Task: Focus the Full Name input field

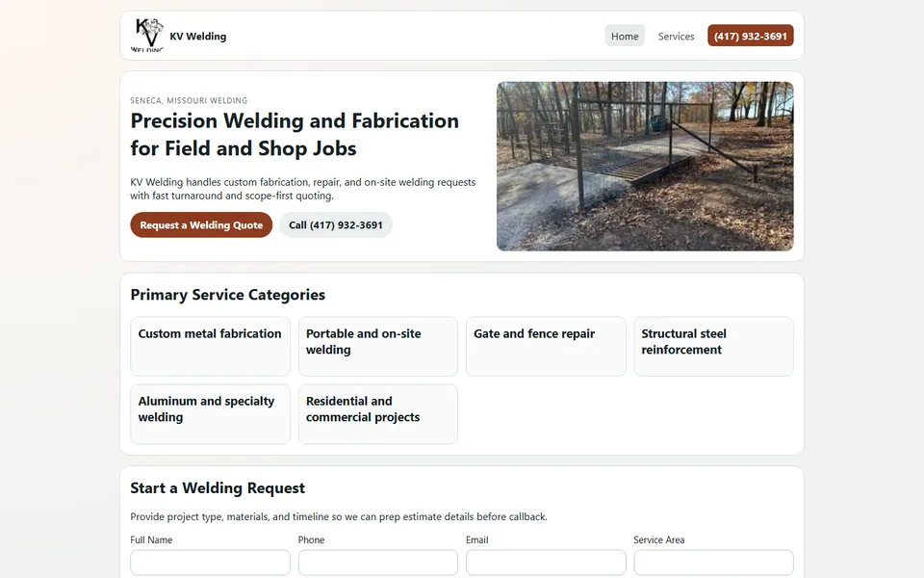Action: pos(211,563)
